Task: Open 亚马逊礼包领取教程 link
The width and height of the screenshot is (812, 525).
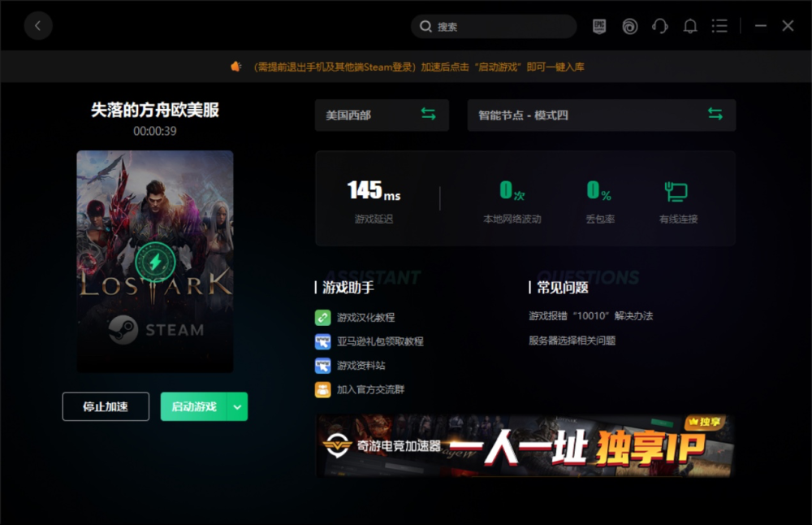Action: tap(380, 341)
